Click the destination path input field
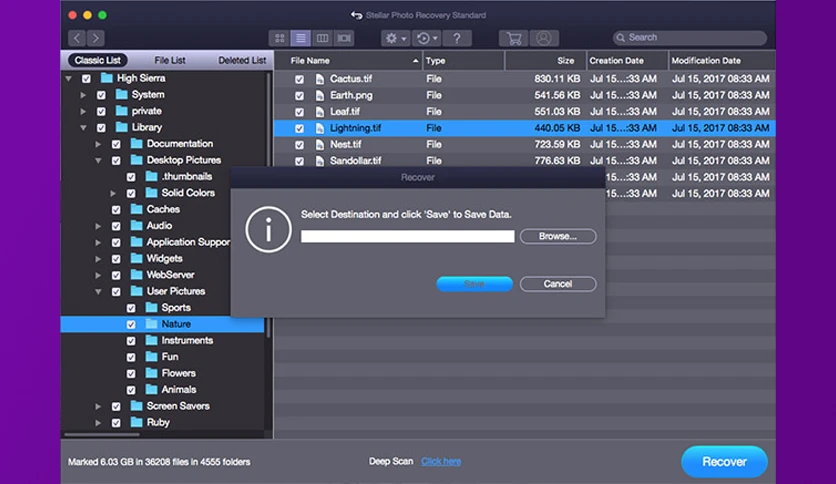 (407, 237)
